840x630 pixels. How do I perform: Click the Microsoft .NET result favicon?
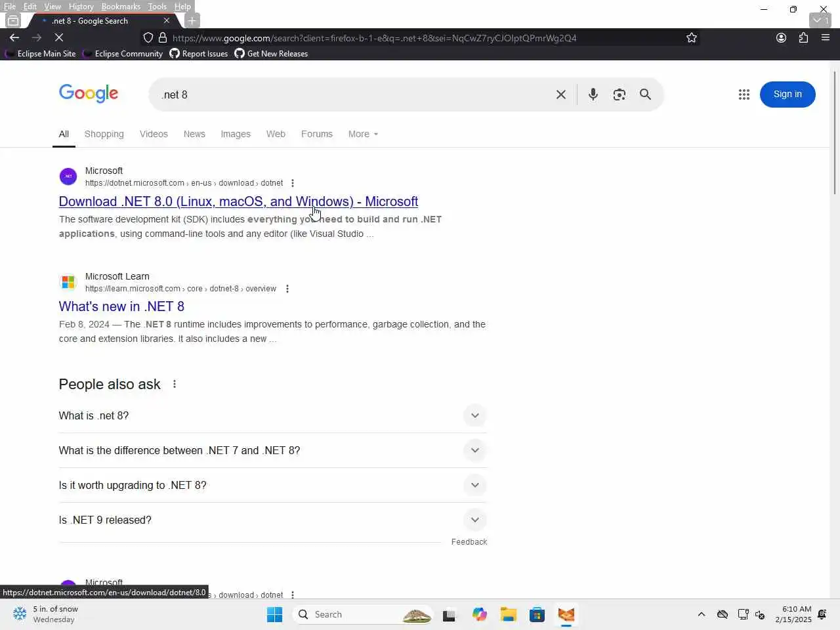[x=68, y=177]
